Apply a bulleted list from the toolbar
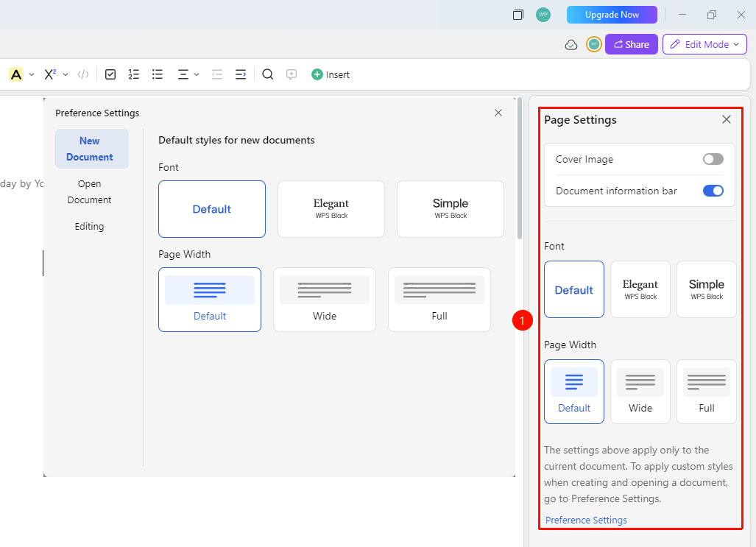Image resolution: width=756 pixels, height=547 pixels. pyautogui.click(x=158, y=74)
